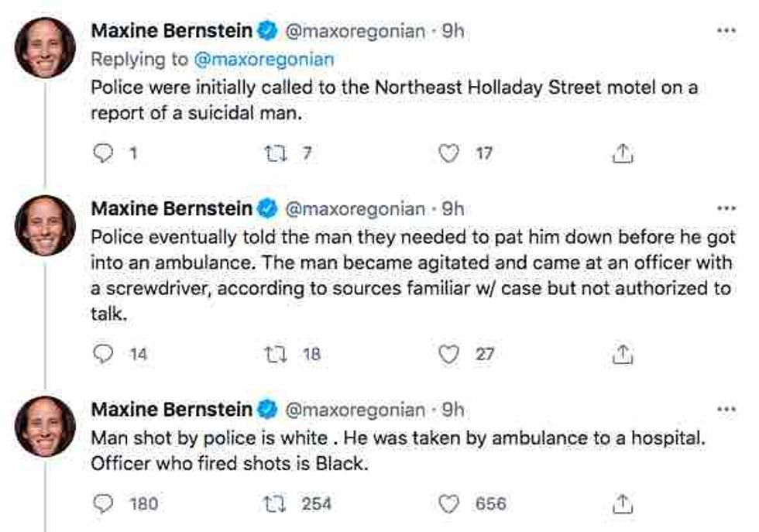Viewport: 759px width, 532px height.
Task: Retweet the Holladay Street motel tweet
Action: [x=276, y=154]
